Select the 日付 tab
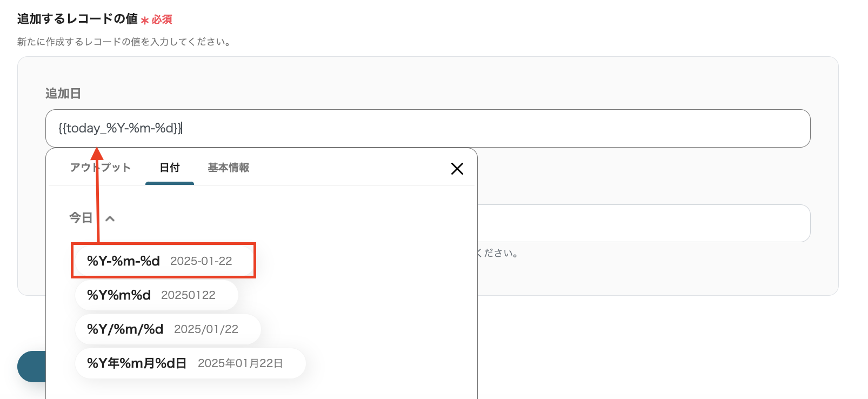The height and width of the screenshot is (399, 868). pyautogui.click(x=170, y=168)
